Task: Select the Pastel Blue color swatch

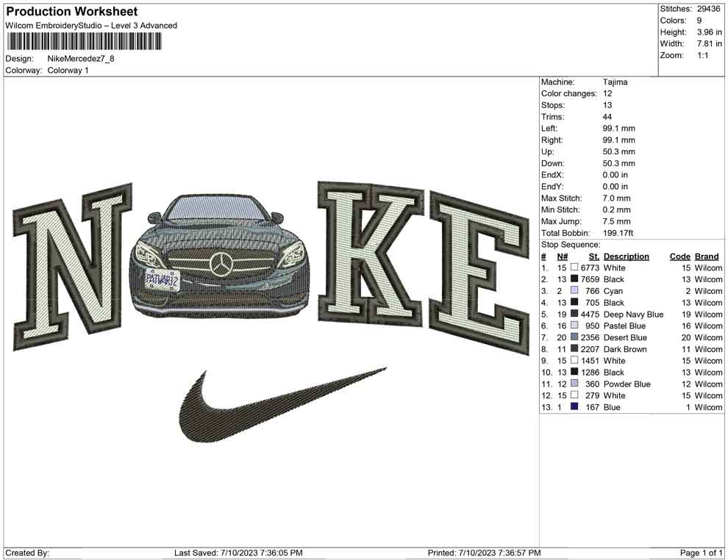Action: point(574,326)
